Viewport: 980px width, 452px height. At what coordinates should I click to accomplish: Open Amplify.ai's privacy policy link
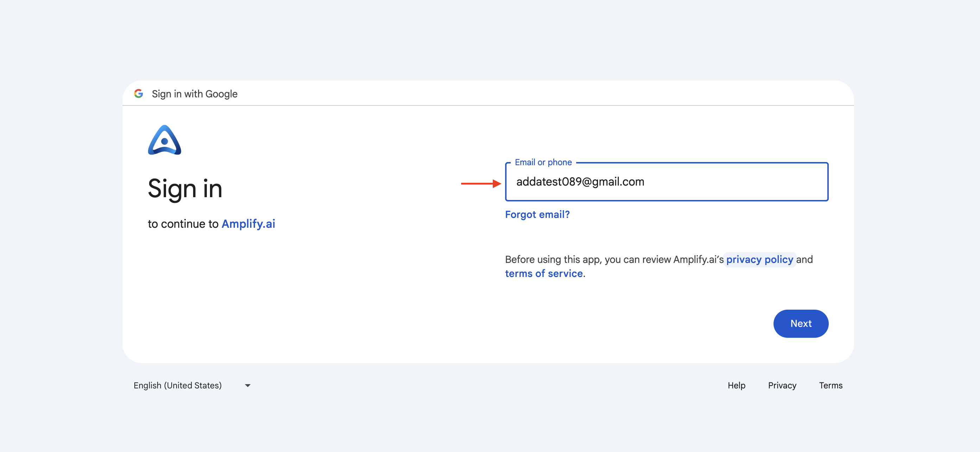[x=759, y=260]
